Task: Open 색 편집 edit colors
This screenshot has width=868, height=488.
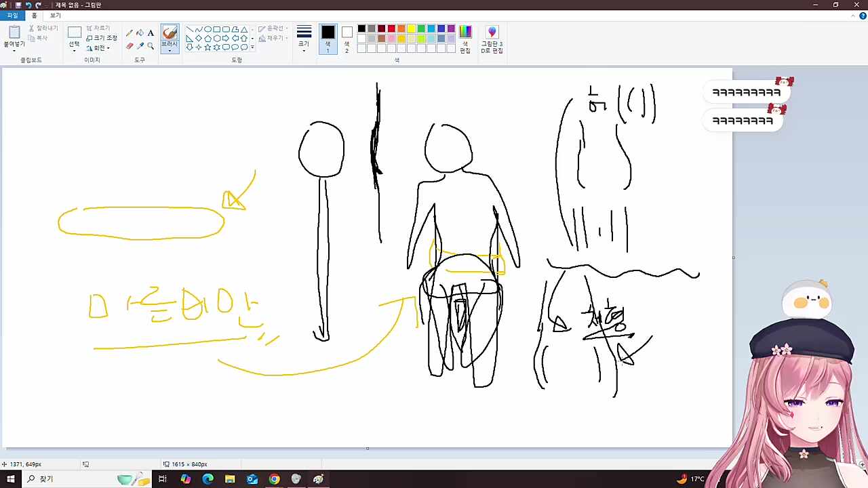Action: pos(465,39)
